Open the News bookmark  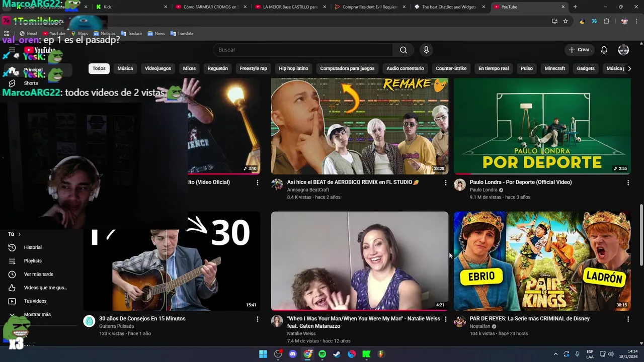coord(156,34)
